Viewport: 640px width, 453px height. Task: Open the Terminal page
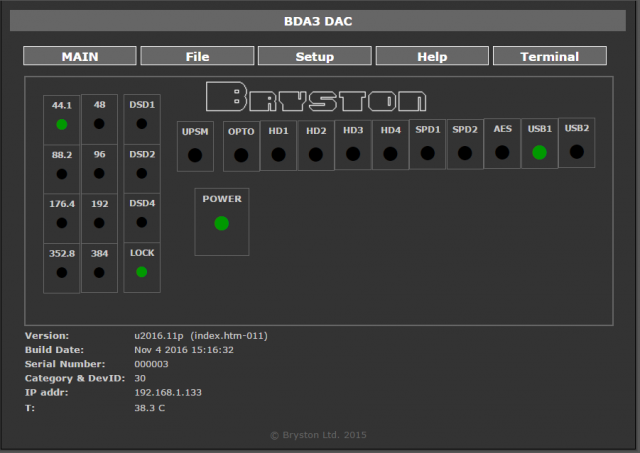click(x=549, y=57)
